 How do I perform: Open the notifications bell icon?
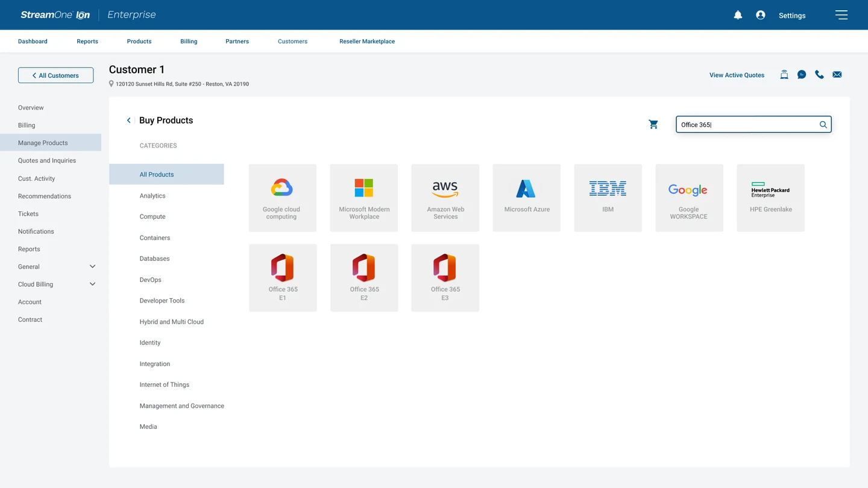tap(738, 15)
